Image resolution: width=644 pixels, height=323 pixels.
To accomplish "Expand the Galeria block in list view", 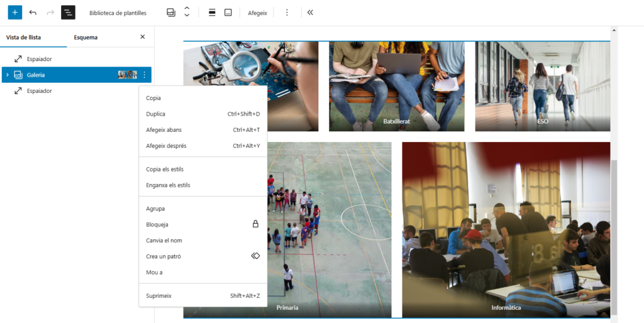I will coord(8,75).
